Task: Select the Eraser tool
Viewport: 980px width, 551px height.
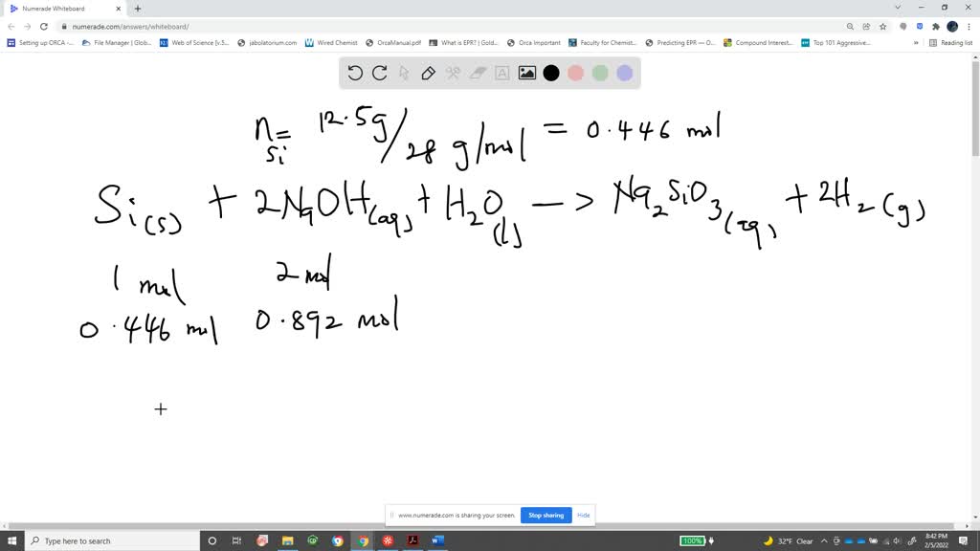Action: point(479,73)
